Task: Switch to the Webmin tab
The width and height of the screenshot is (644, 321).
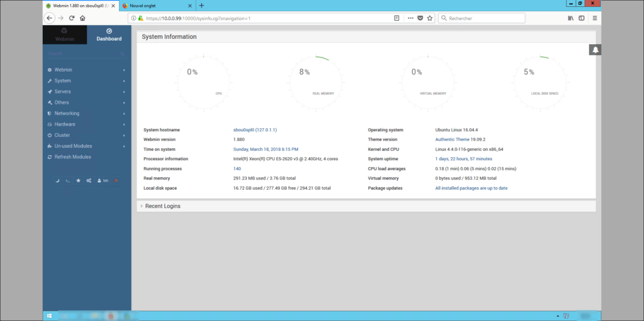Action: [65, 35]
